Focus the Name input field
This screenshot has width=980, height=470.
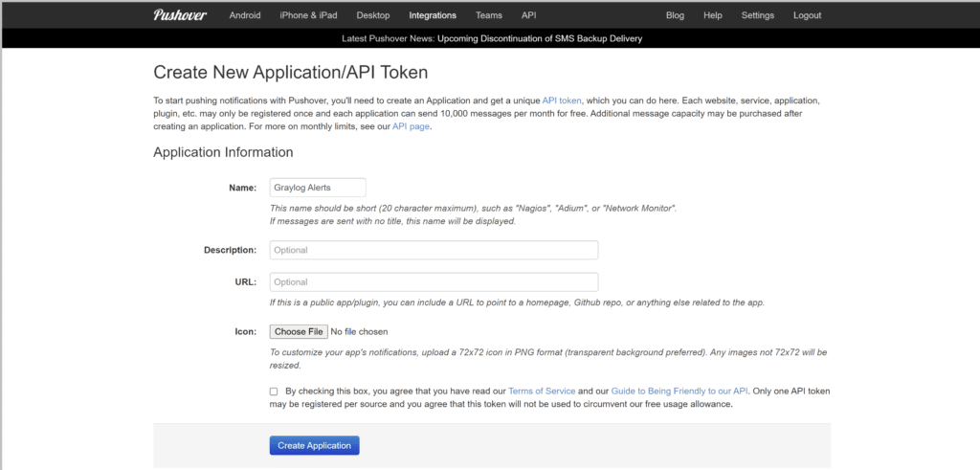tap(318, 188)
